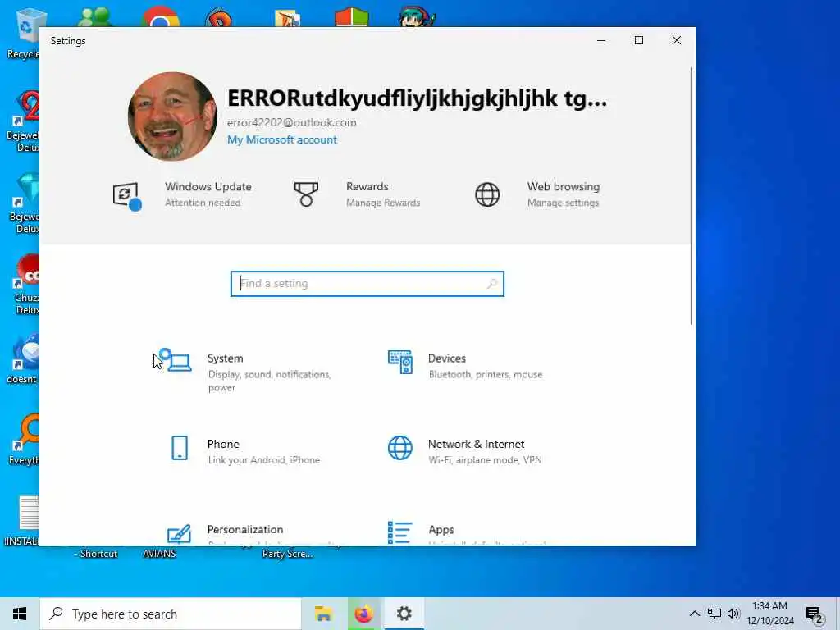Screen dimensions: 840x630
Task: Open the Devices keyboard icon
Action: (400, 362)
